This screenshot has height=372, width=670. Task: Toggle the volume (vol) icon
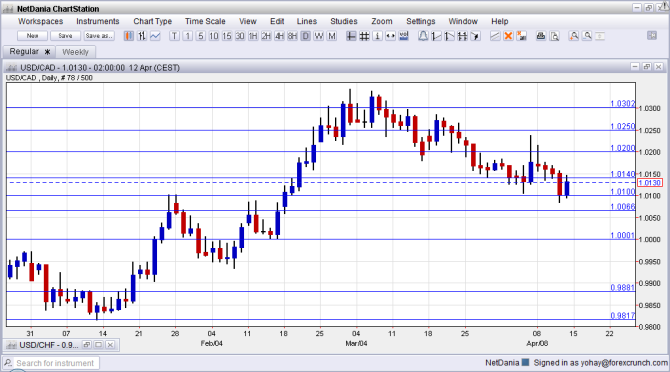click(x=404, y=36)
